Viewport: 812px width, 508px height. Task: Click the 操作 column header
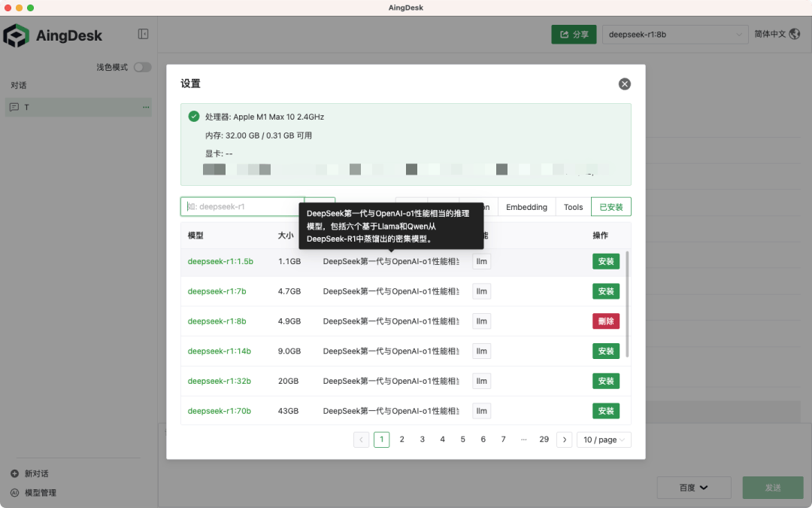(600, 236)
